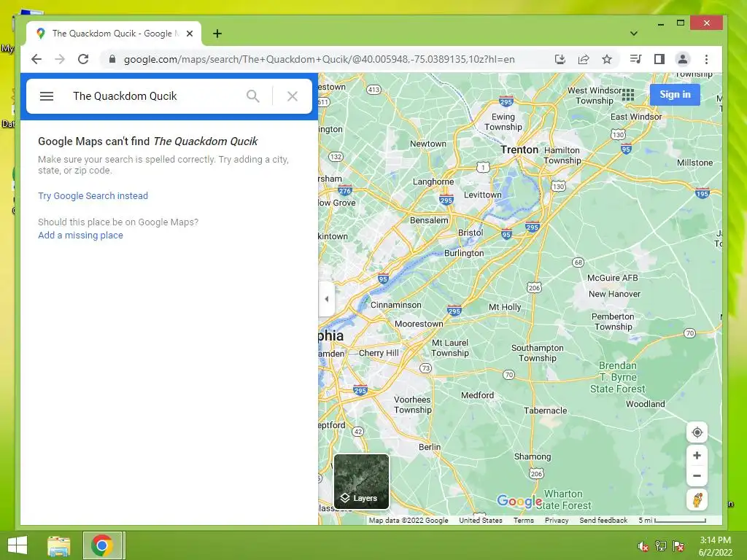
Task: Click the network tray icon
Action: point(661,546)
